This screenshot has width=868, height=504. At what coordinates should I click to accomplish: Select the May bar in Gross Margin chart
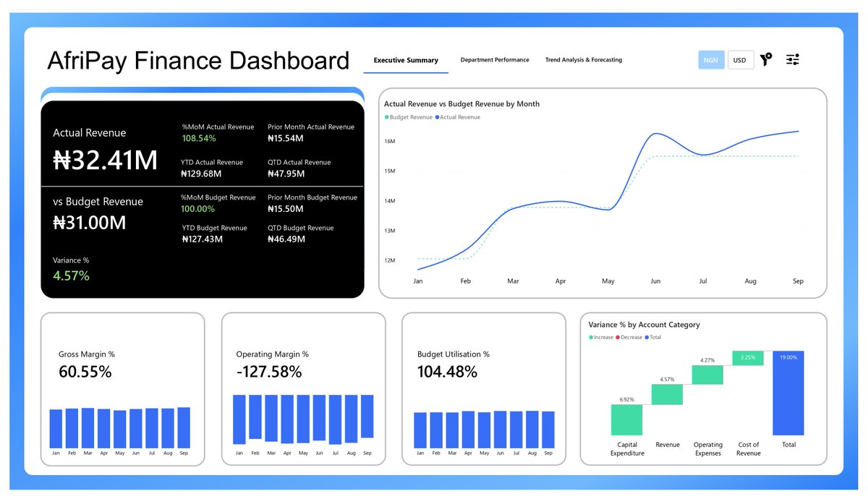120,430
